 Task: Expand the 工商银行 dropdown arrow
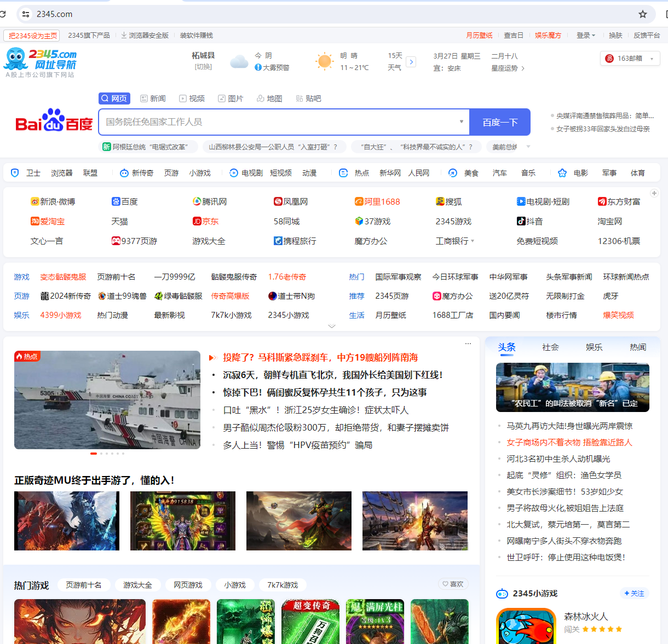(x=473, y=241)
